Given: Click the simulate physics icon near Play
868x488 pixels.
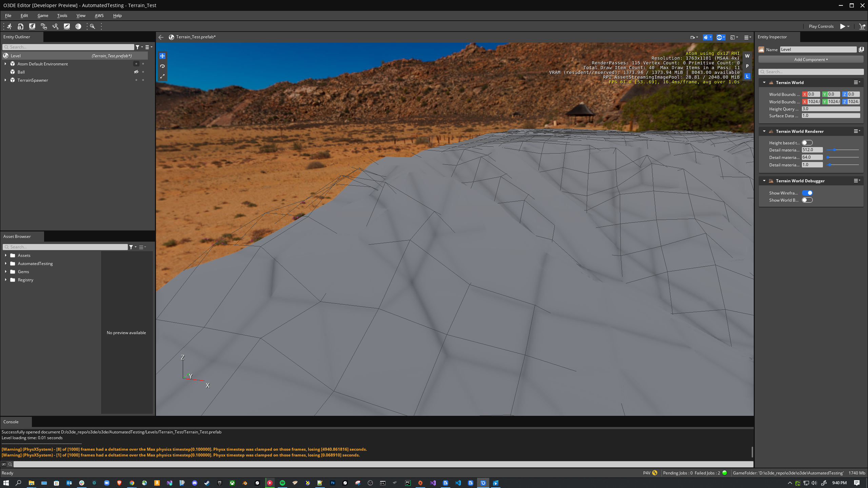Looking at the screenshot, I should coord(862,26).
